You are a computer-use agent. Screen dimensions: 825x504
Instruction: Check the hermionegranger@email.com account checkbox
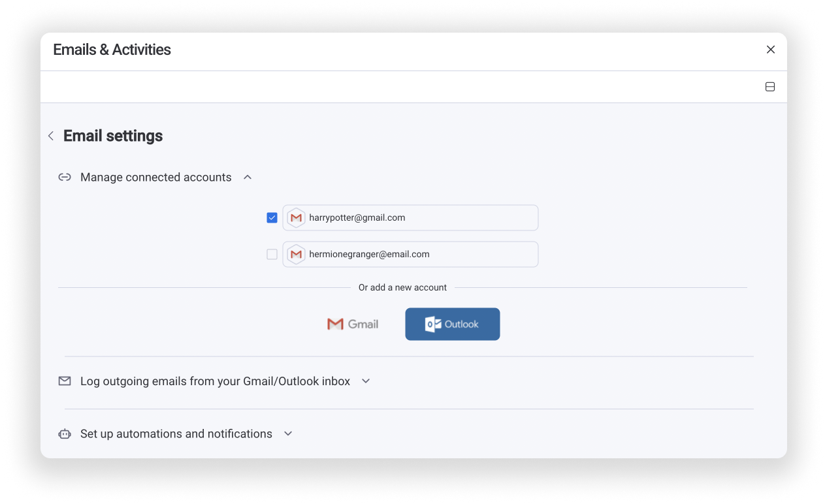272,254
